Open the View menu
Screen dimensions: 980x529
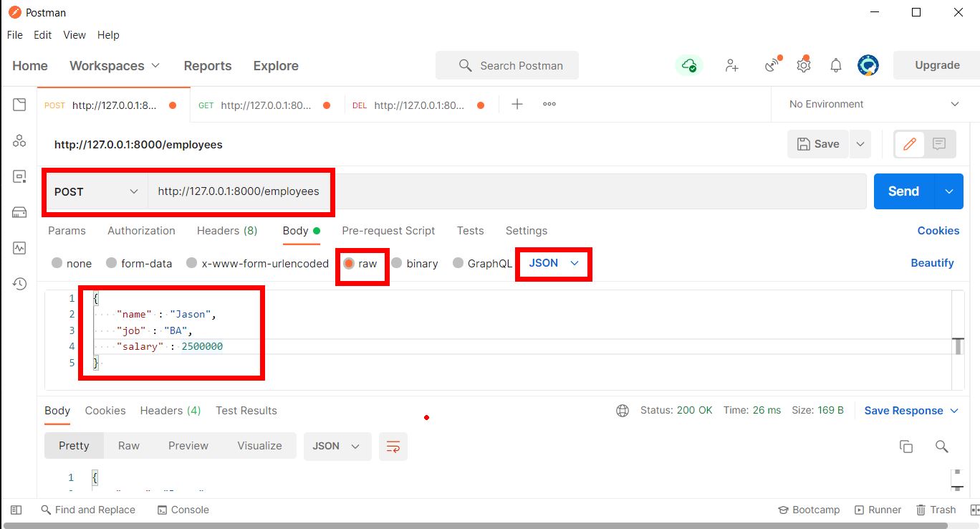[x=75, y=35]
